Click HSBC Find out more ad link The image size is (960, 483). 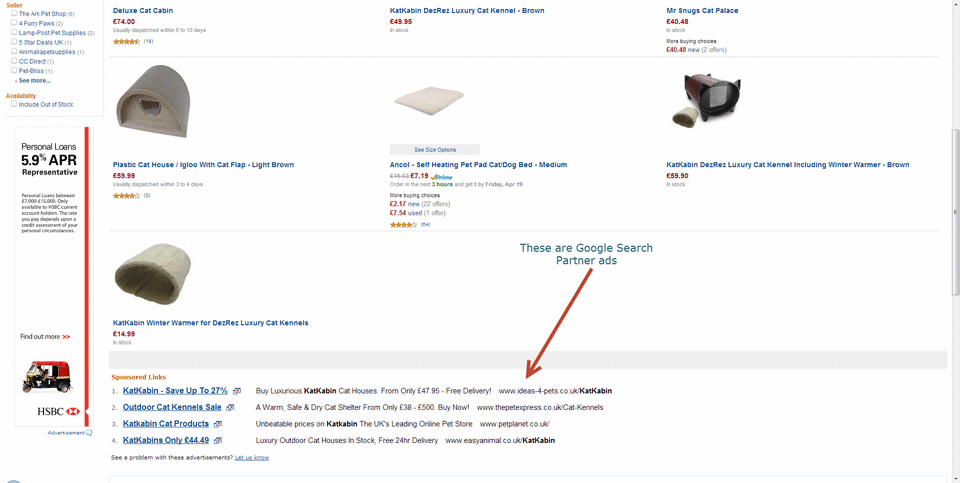coord(45,337)
